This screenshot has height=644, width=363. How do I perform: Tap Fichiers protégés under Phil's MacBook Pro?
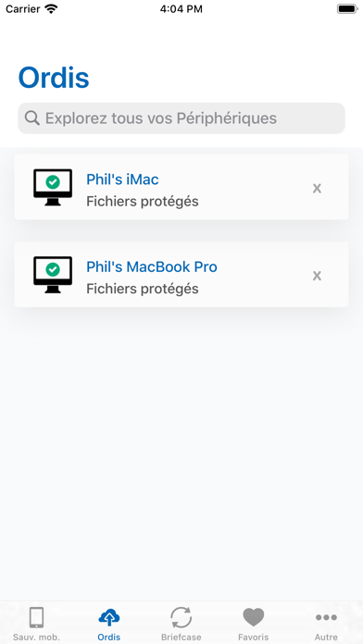tap(143, 289)
